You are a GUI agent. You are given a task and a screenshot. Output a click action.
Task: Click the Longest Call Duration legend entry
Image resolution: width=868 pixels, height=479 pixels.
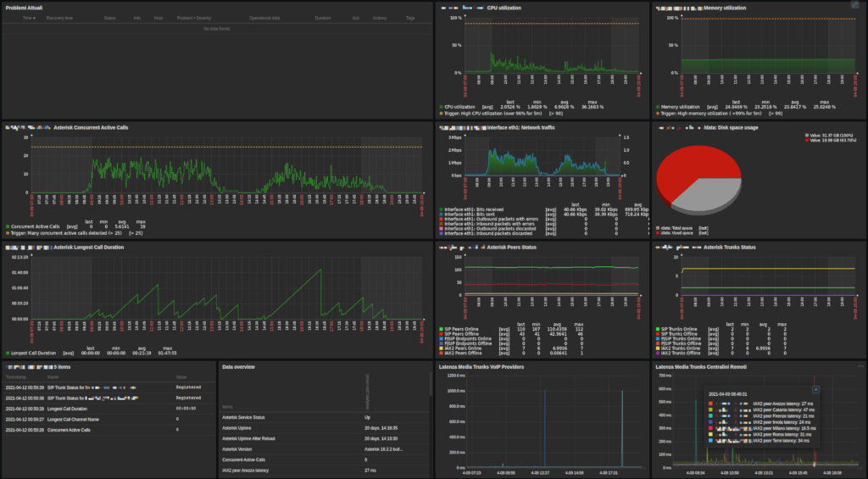coord(34,353)
